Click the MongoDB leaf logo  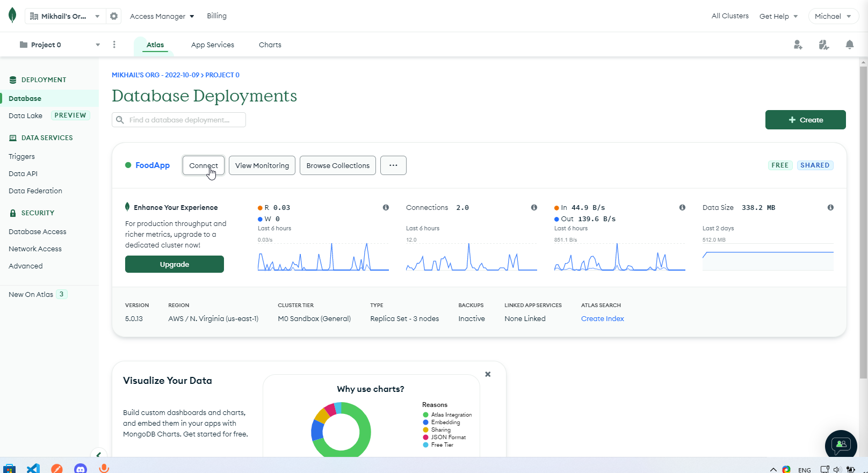coord(12,16)
